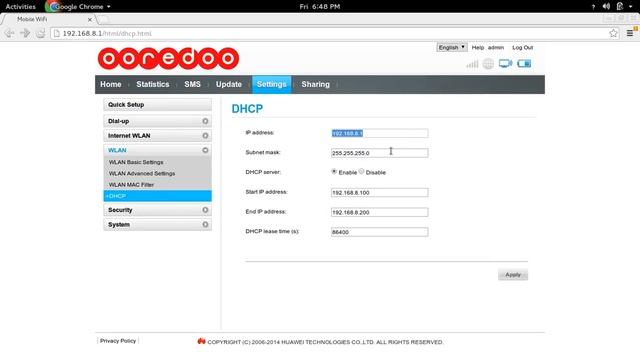Click the Ooredoo logo

(x=168, y=58)
